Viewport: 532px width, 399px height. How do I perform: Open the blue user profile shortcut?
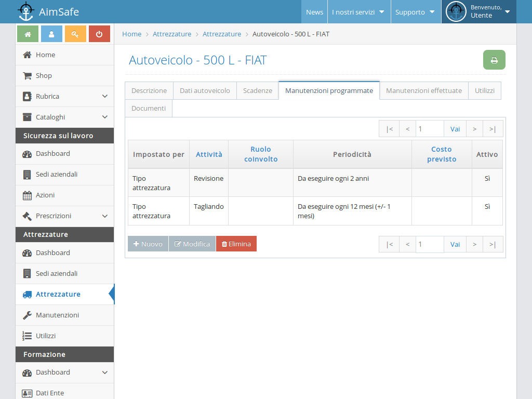(51, 34)
